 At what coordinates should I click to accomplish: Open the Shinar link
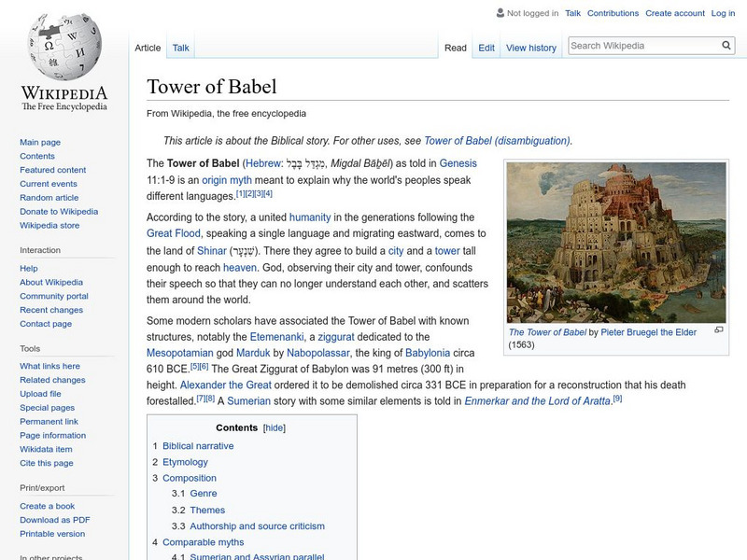(212, 251)
